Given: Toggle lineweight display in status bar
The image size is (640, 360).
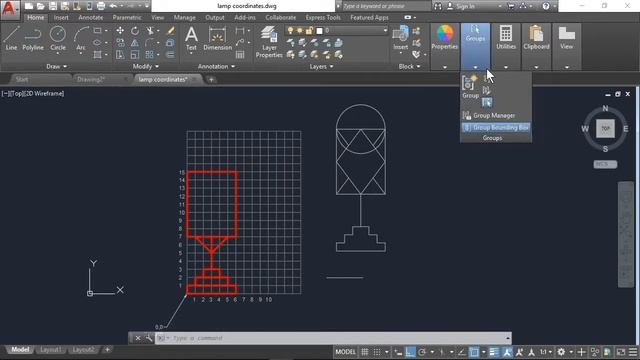Looking at the screenshot, I should pyautogui.click(x=494, y=352).
